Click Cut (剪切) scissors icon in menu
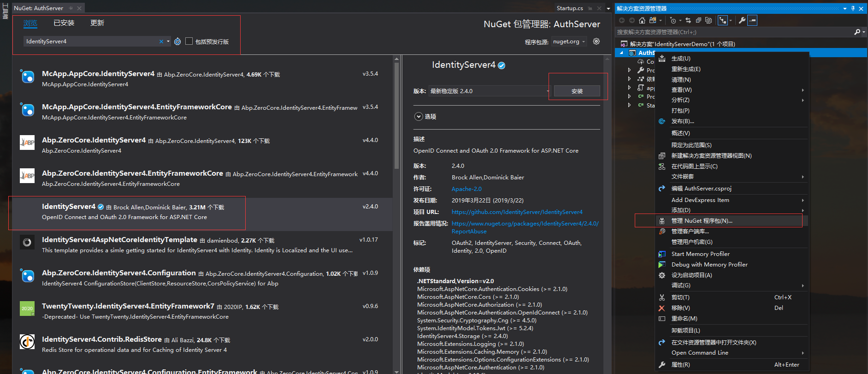This screenshot has width=868, height=374. (x=662, y=297)
